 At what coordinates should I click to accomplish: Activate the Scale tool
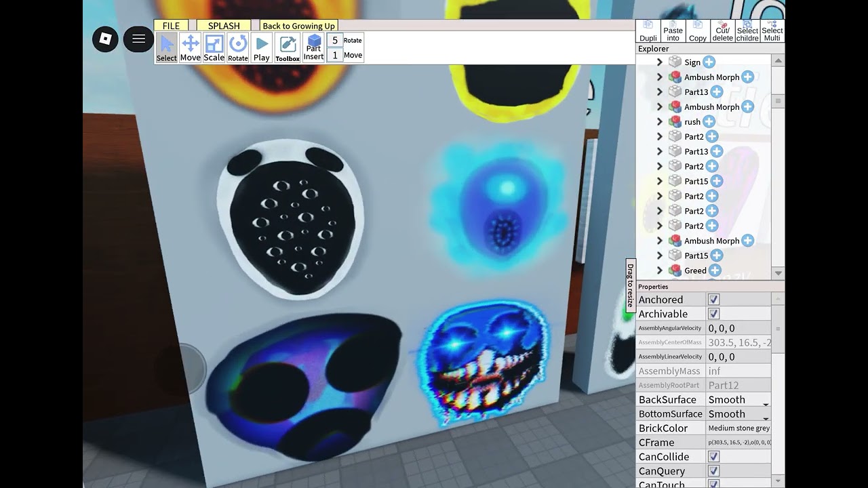(214, 48)
